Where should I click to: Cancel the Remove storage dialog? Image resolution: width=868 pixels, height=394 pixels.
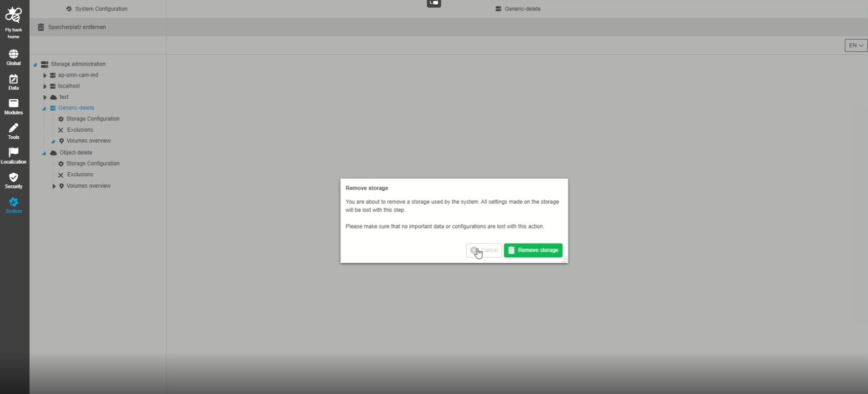[x=484, y=250]
